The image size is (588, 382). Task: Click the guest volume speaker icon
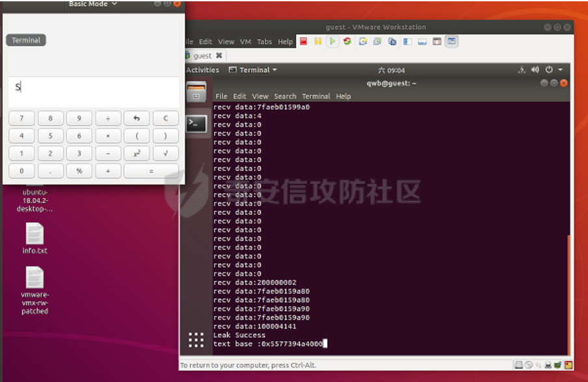pos(535,70)
